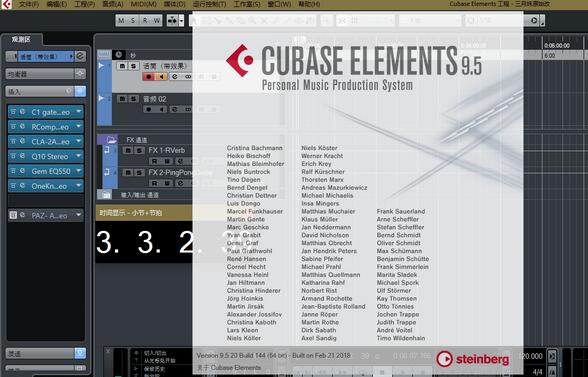Click the global M mute state button
The width and height of the screenshot is (588, 377).
(121, 21)
